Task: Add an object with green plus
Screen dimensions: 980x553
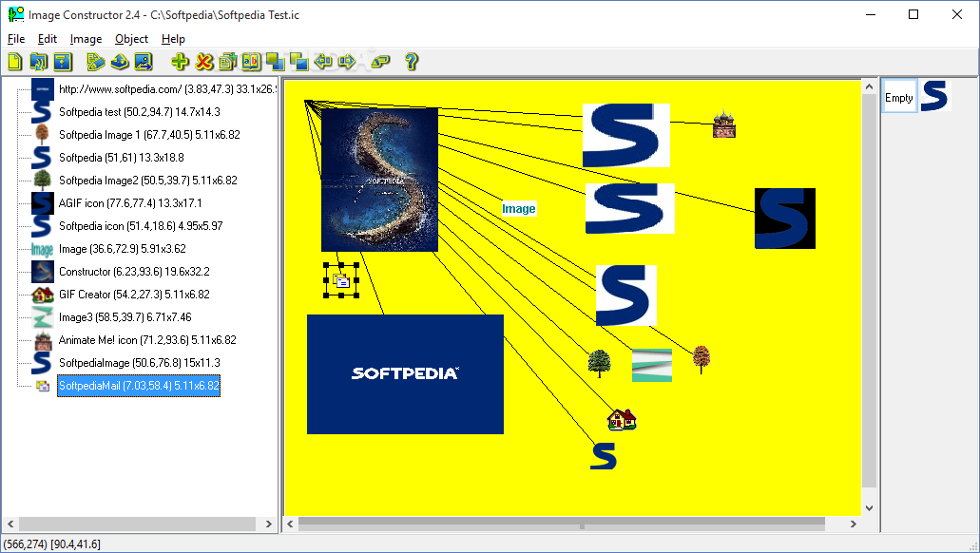Action: coord(180,61)
